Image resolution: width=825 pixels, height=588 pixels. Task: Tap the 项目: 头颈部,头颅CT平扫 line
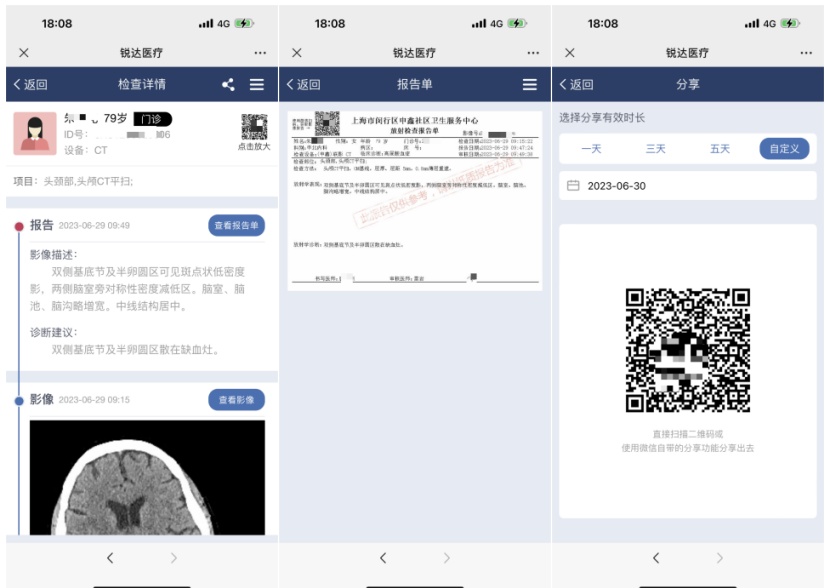pyautogui.click(x=73, y=181)
